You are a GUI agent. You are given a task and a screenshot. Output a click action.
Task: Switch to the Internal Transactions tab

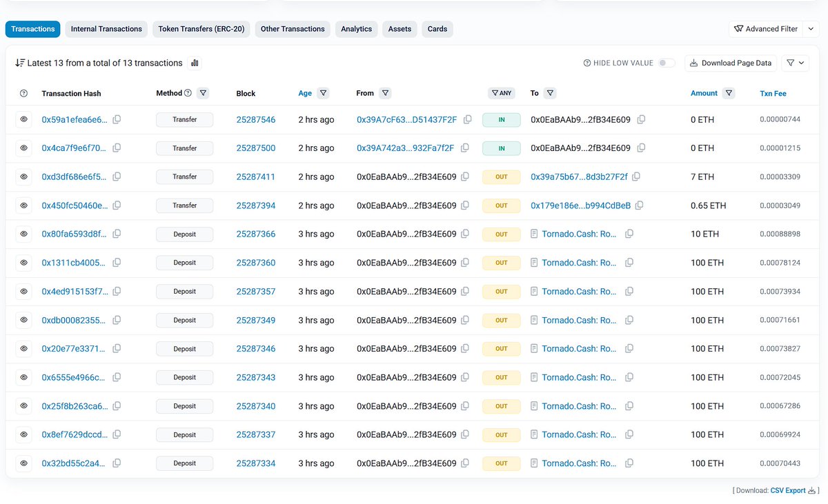point(106,29)
